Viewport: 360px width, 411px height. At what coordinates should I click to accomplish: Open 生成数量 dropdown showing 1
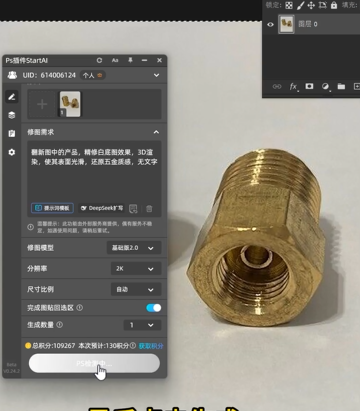pos(142,325)
